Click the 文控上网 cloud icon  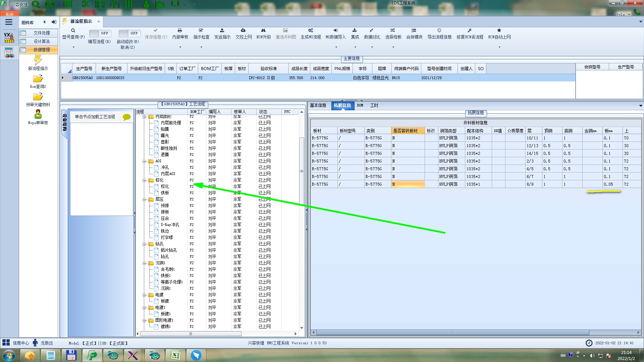pyautogui.click(x=243, y=31)
